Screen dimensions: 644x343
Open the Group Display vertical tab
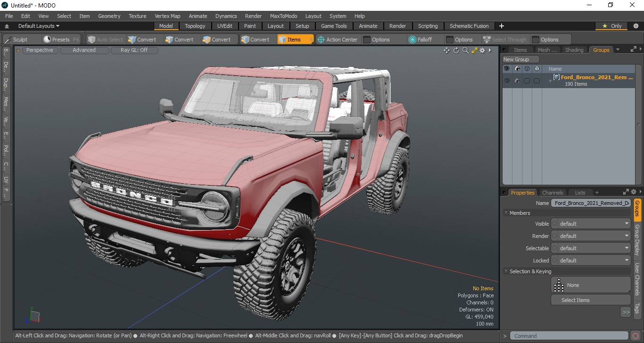tap(637, 240)
